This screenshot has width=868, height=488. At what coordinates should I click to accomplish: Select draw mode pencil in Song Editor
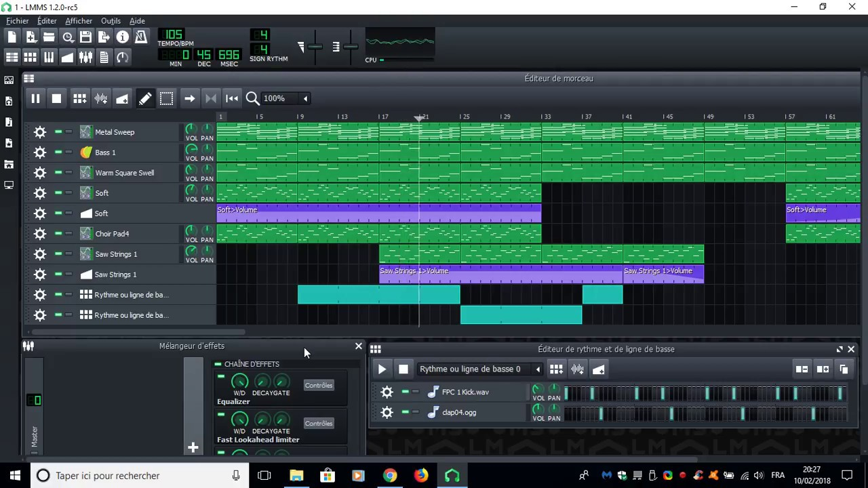(x=145, y=99)
